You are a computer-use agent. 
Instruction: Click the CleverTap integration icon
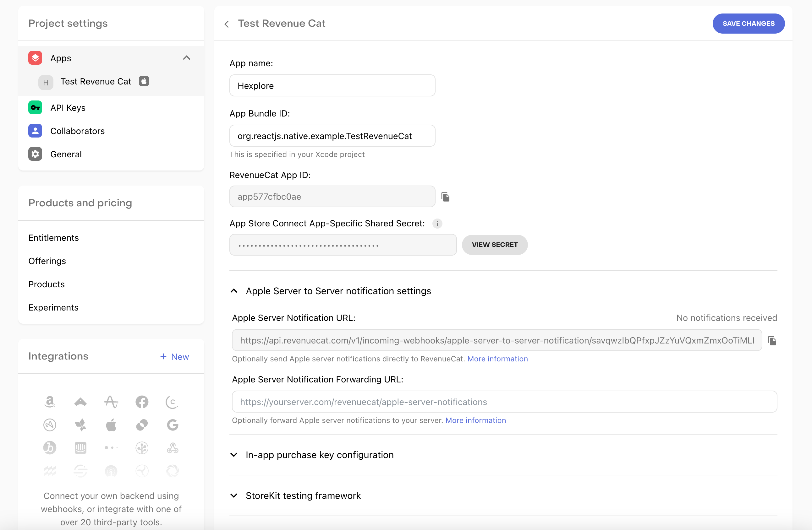pos(172,402)
